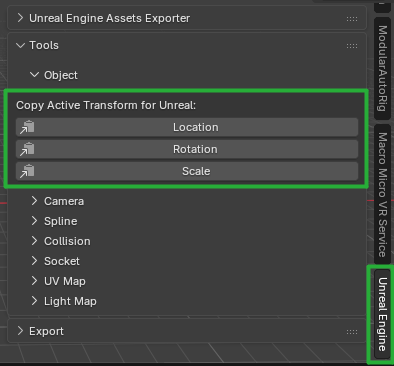Expand the Collision subpanel
Screen dimensions: 394x366
(34, 241)
